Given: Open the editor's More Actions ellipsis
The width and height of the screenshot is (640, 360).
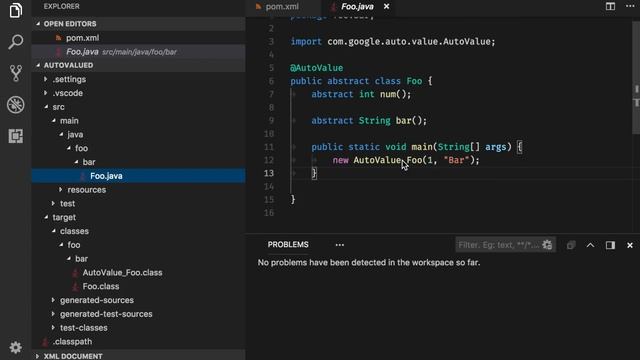Looking at the screenshot, I should click(x=630, y=7).
